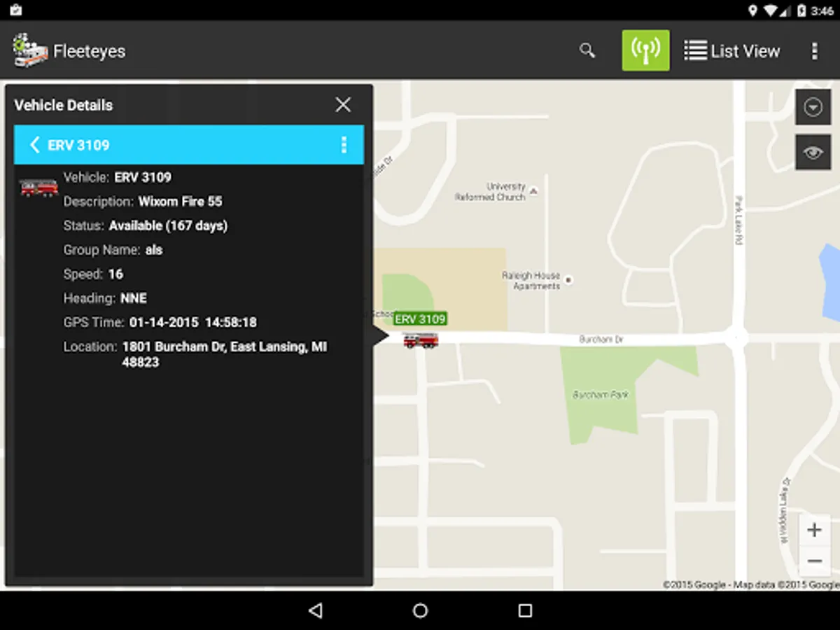The height and width of the screenshot is (630, 840).
Task: Close the Vehicle Details panel
Action: [x=343, y=105]
